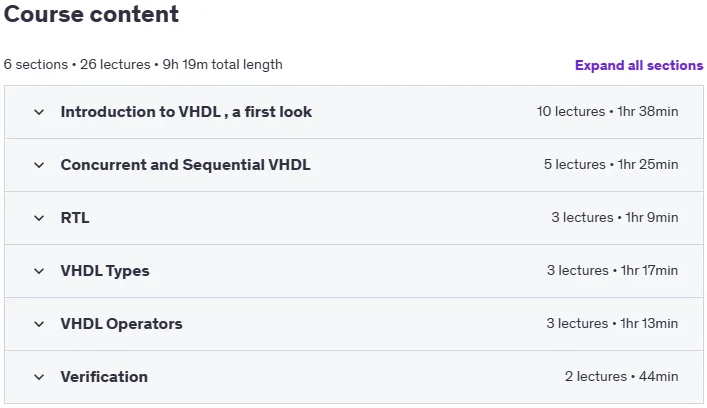Select the VHDL Types section title
Screen dimensions: 707x408
tap(105, 271)
